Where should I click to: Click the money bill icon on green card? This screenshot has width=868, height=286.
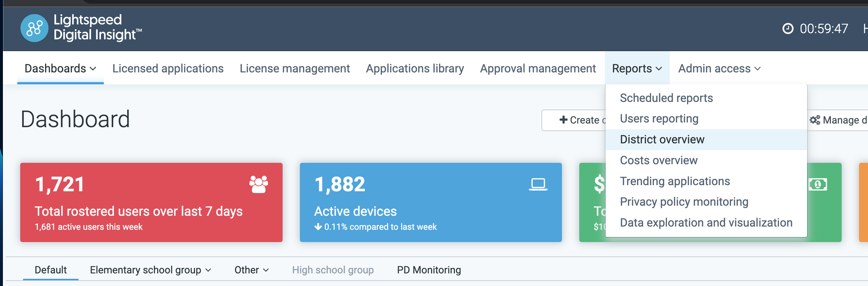pos(818,184)
